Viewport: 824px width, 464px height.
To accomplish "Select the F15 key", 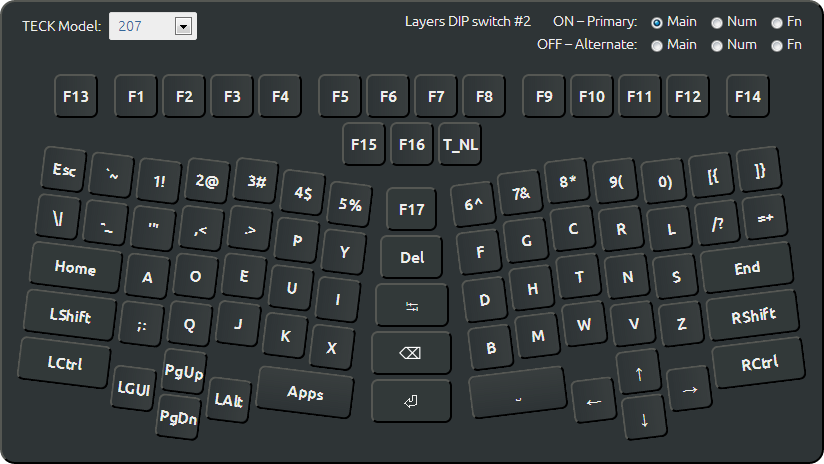I will [364, 144].
